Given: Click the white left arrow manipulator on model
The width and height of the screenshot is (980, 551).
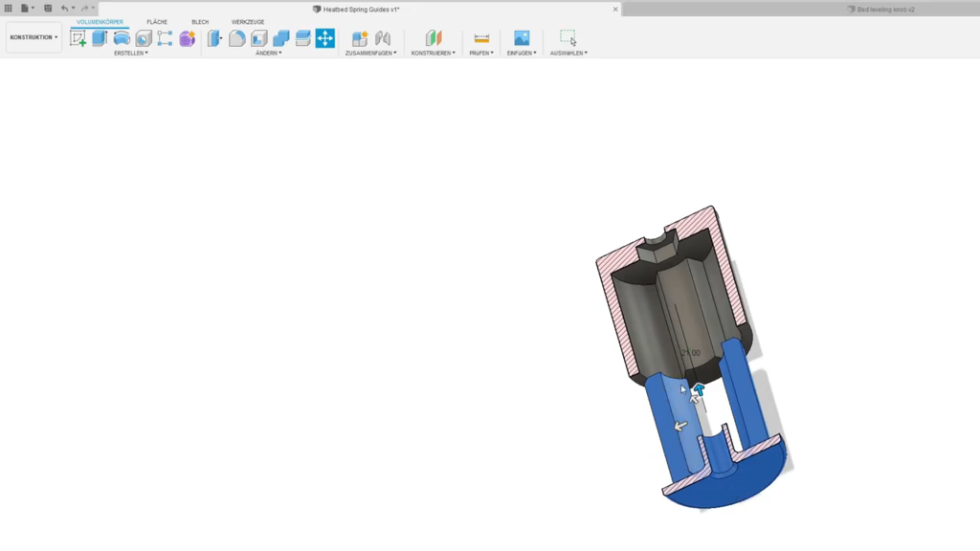Looking at the screenshot, I should pyautogui.click(x=680, y=426).
